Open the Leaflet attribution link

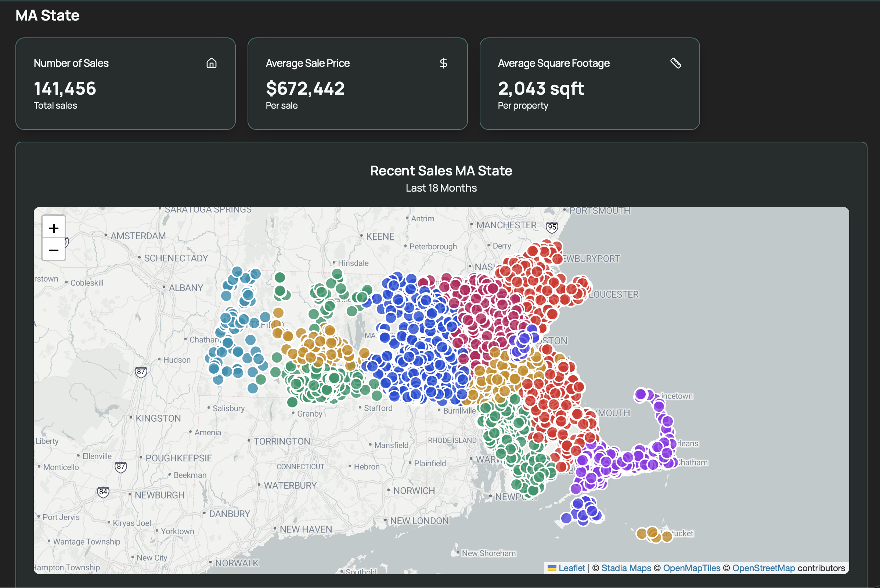tap(571, 568)
